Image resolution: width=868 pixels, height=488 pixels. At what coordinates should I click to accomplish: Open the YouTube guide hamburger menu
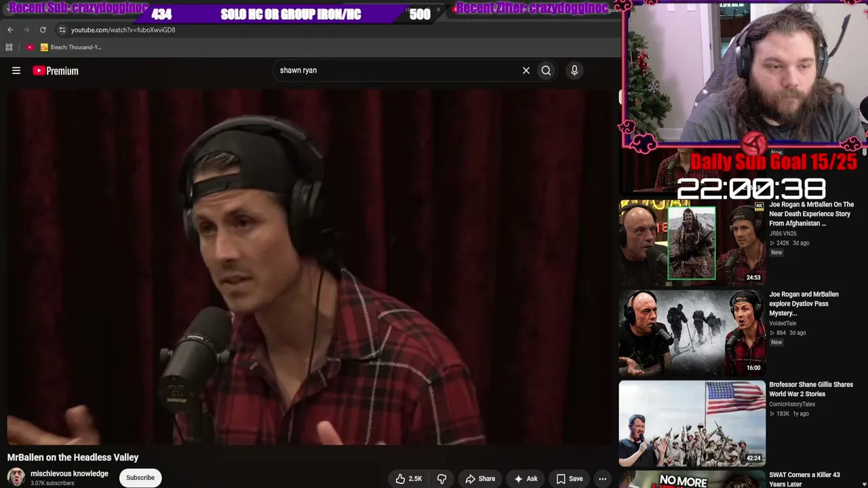[16, 70]
